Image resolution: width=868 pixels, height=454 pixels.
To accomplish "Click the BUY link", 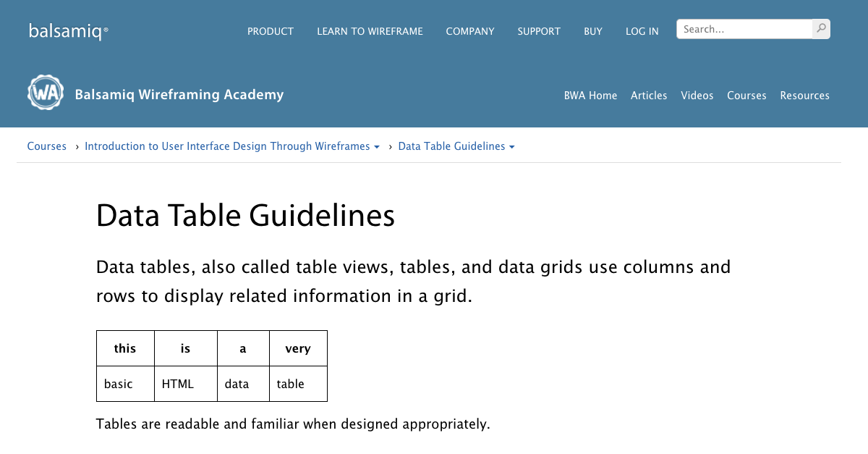I will point(592,31).
